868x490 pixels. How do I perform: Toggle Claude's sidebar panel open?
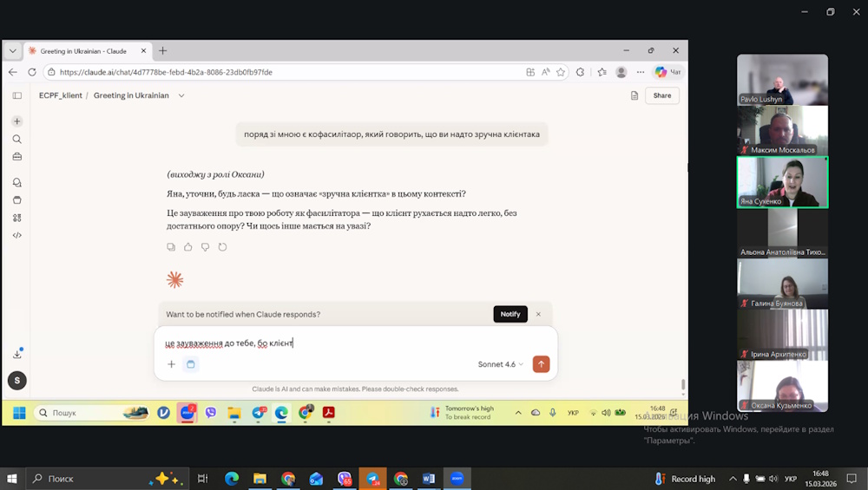pos(17,95)
